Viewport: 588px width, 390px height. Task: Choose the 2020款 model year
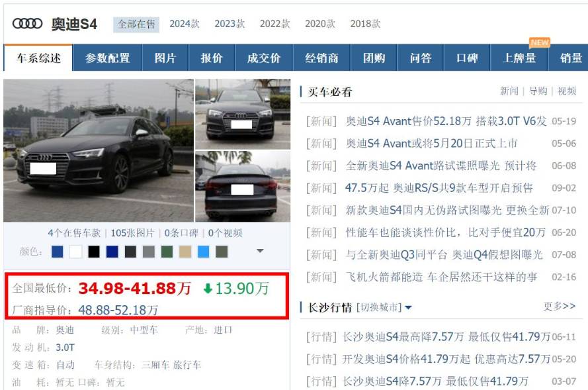click(x=320, y=24)
